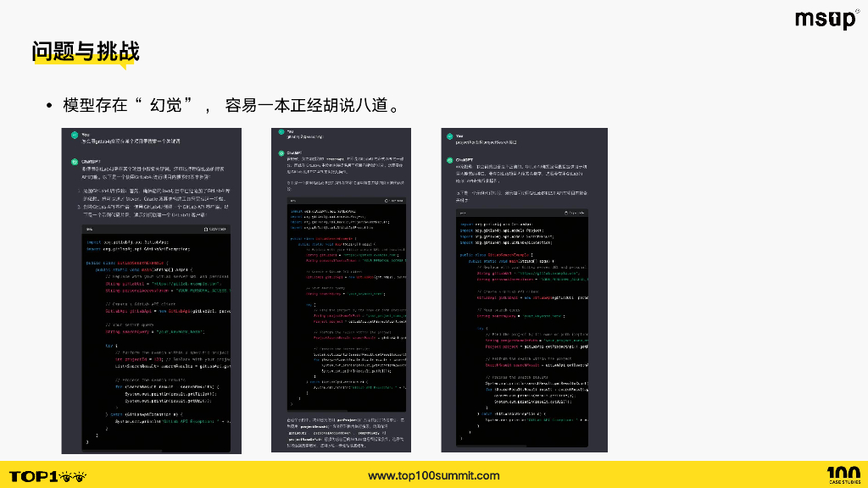The image size is (868, 488).
Task: Click the You avatar in the first screenshot
Action: pyautogui.click(x=75, y=135)
